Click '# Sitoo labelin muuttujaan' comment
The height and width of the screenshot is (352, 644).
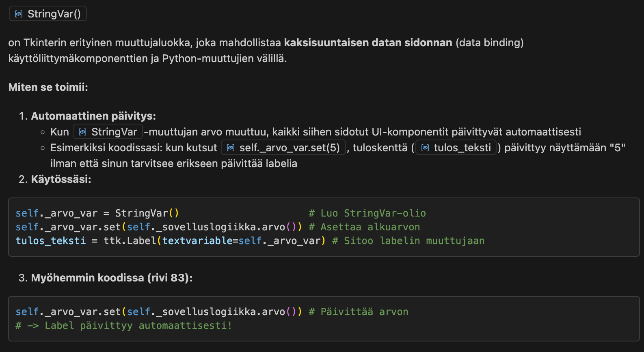point(408,241)
